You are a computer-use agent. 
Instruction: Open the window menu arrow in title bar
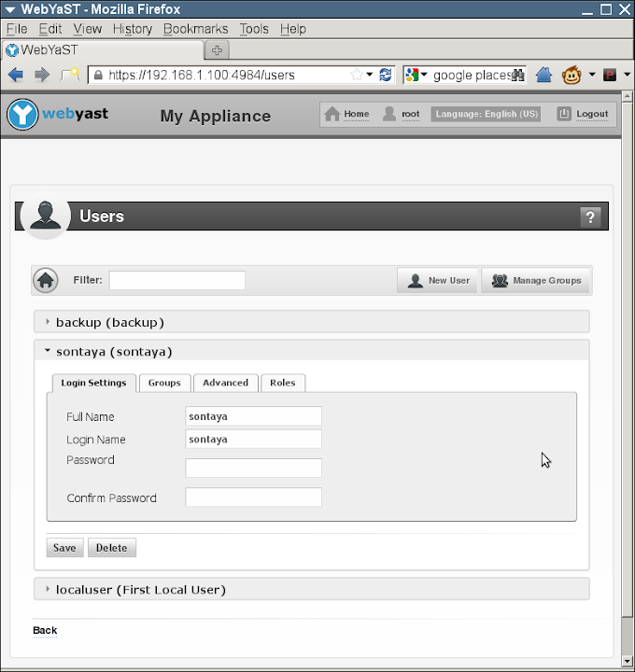10,9
